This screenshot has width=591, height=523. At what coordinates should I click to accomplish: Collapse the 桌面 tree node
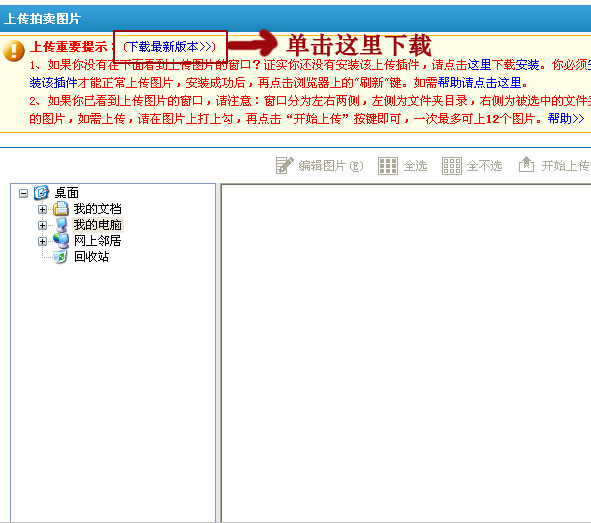23,193
